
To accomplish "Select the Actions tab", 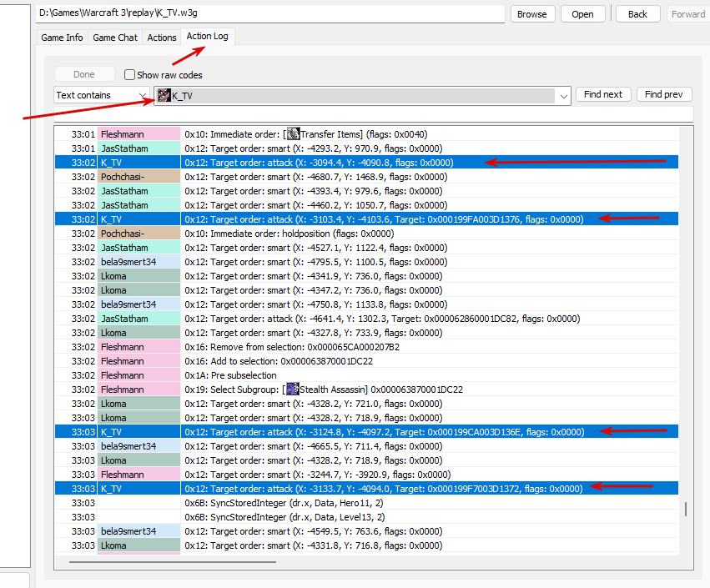I will (162, 38).
